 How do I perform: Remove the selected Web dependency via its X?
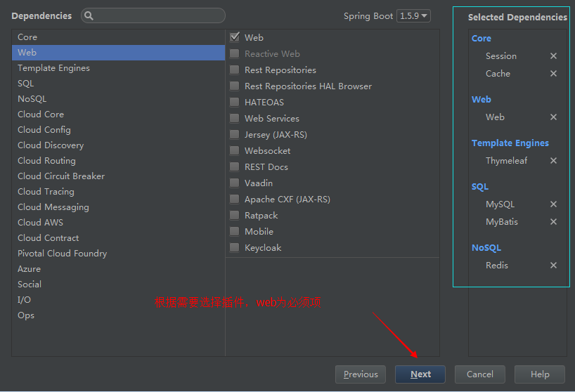click(553, 117)
